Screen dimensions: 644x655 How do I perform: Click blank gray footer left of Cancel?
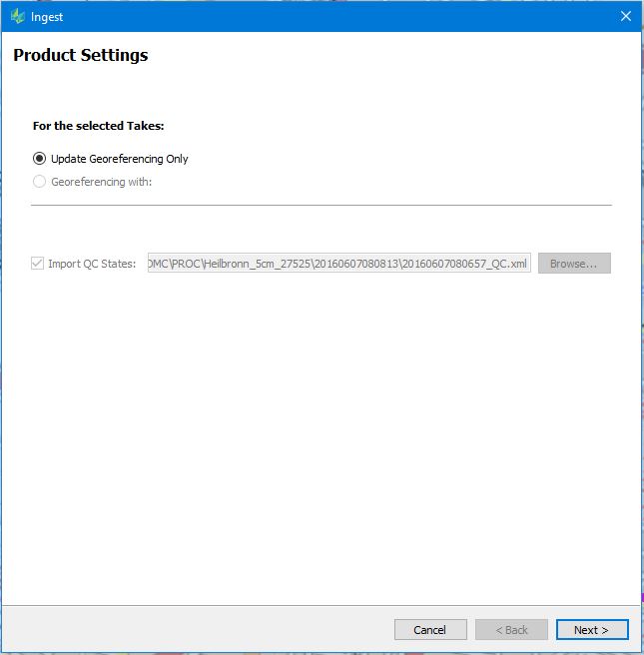coord(197,629)
